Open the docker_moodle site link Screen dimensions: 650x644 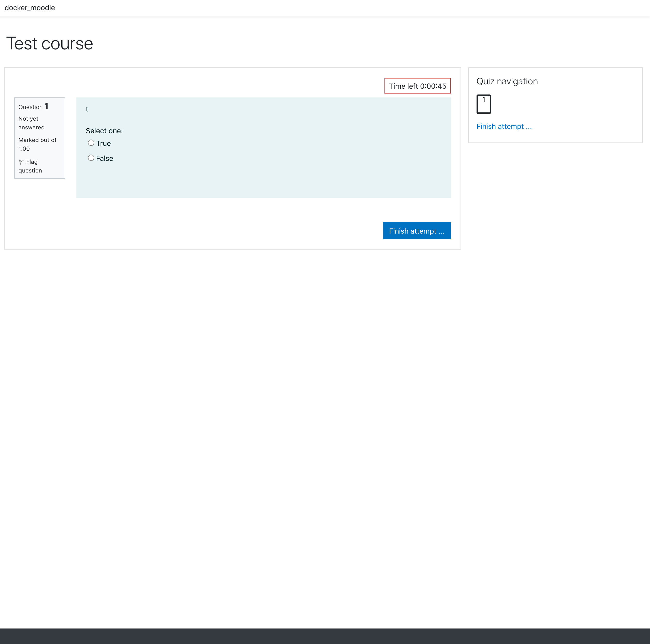[x=30, y=8]
